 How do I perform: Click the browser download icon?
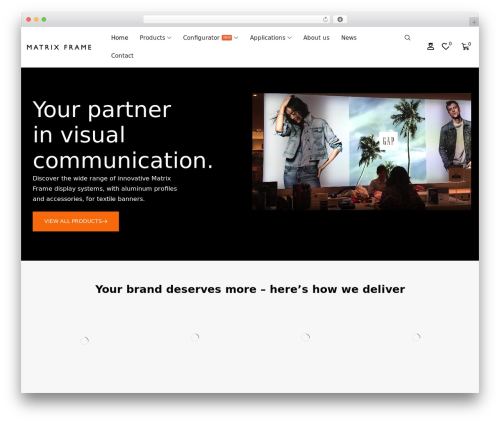pyautogui.click(x=340, y=20)
